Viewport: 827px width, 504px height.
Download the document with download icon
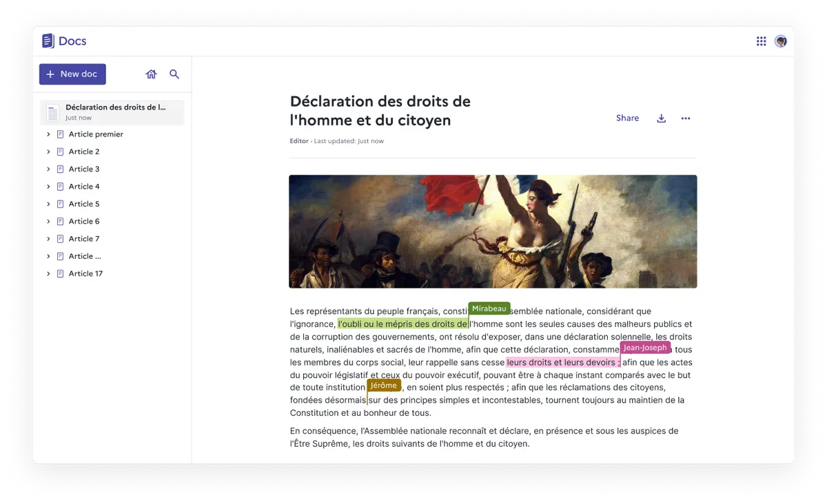click(661, 118)
